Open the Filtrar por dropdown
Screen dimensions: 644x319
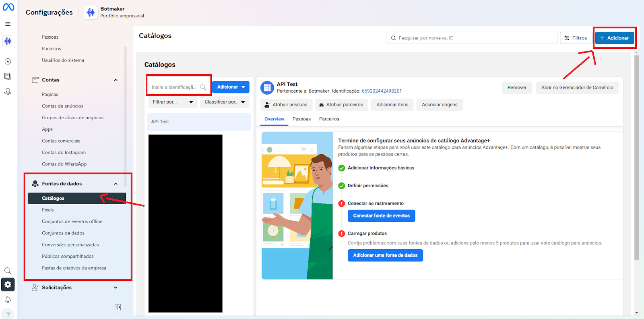point(173,102)
